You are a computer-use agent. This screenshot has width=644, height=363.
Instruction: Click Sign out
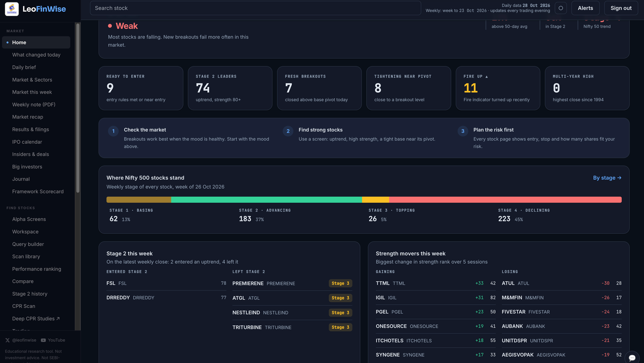(x=621, y=8)
